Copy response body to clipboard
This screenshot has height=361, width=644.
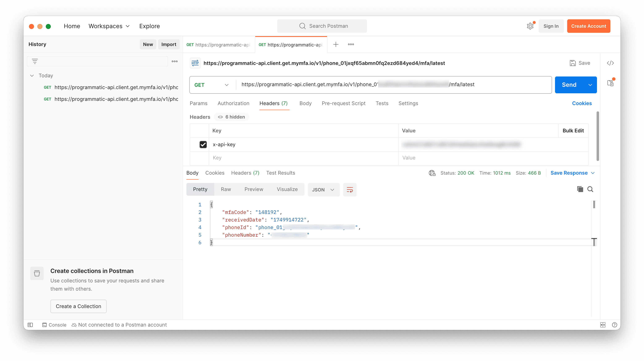click(x=580, y=189)
